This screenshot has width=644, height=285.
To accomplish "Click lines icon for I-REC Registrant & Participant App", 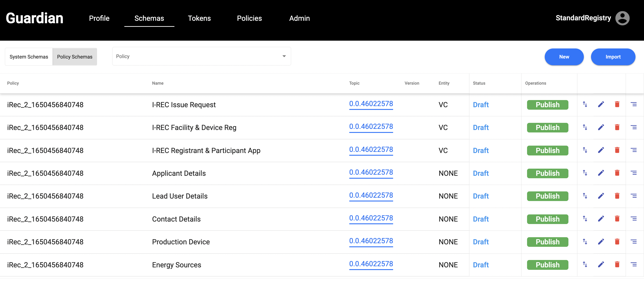I will (x=633, y=150).
